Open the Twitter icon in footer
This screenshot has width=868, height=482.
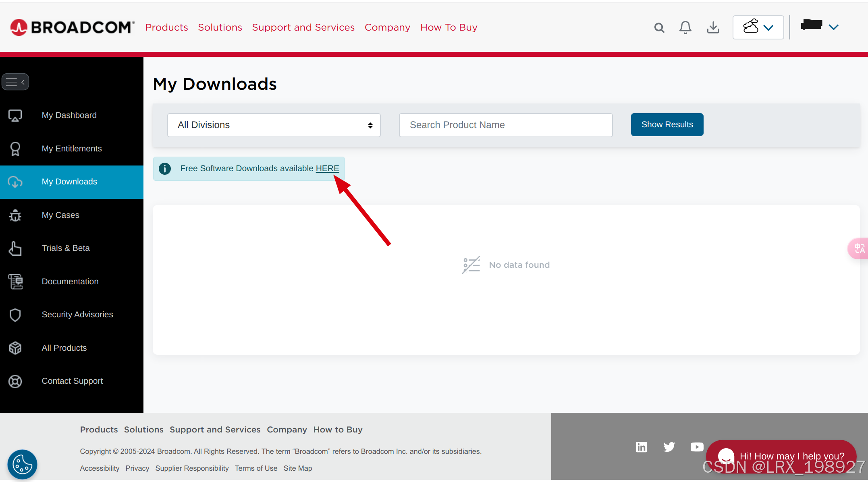pyautogui.click(x=669, y=447)
